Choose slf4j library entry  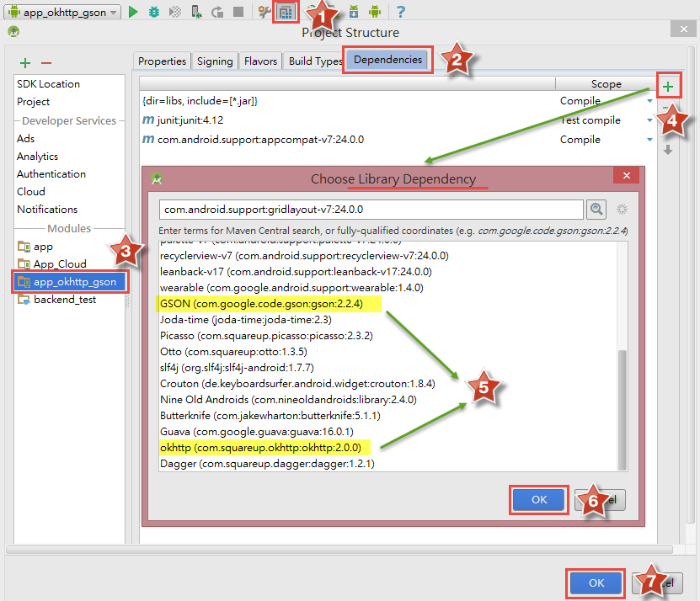pyautogui.click(x=237, y=368)
